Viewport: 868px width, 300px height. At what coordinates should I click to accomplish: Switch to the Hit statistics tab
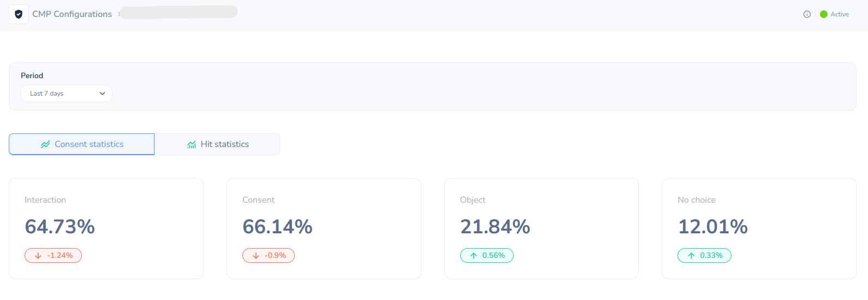click(x=217, y=144)
